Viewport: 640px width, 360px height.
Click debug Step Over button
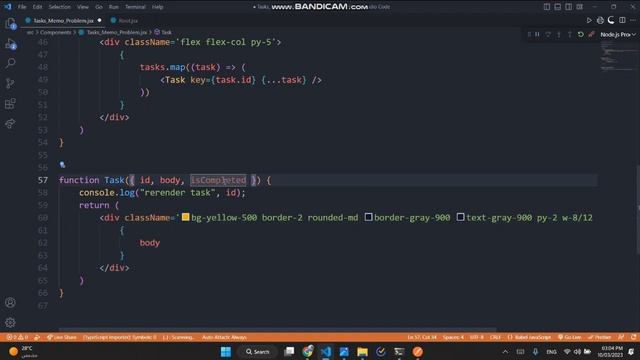point(548,35)
